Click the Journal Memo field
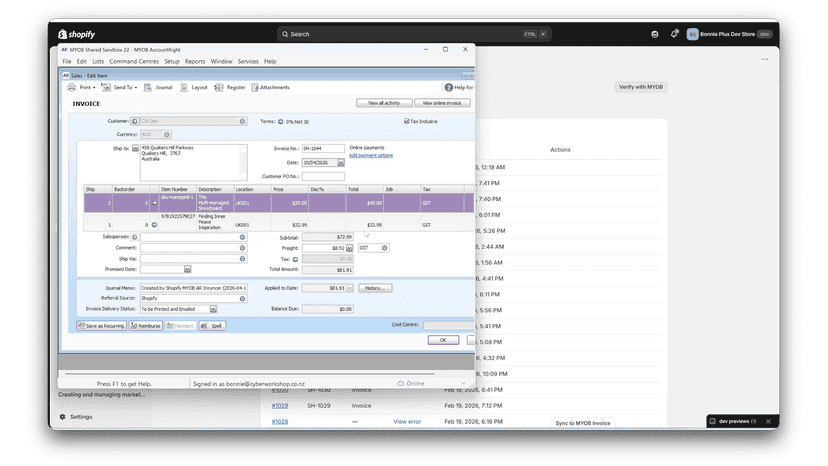828x466 pixels. coord(193,288)
